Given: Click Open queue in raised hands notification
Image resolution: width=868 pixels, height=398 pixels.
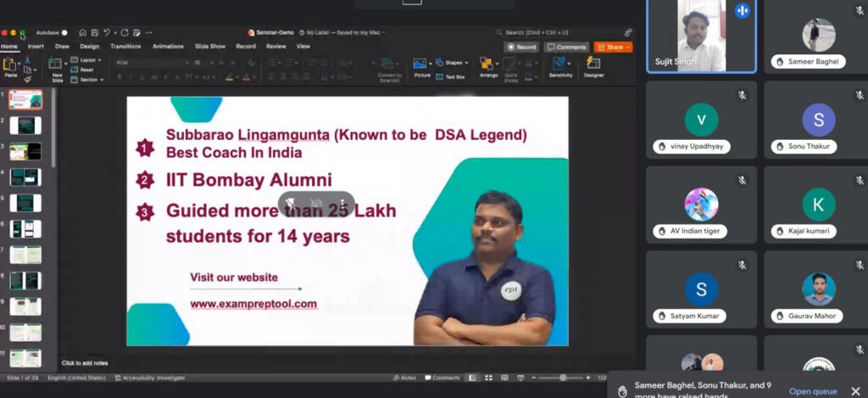Looking at the screenshot, I should [x=813, y=391].
